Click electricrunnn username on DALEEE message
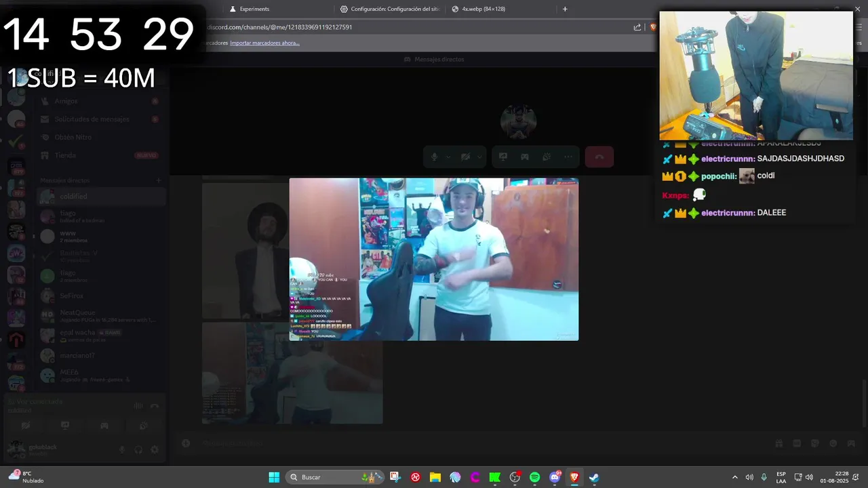 coord(728,213)
